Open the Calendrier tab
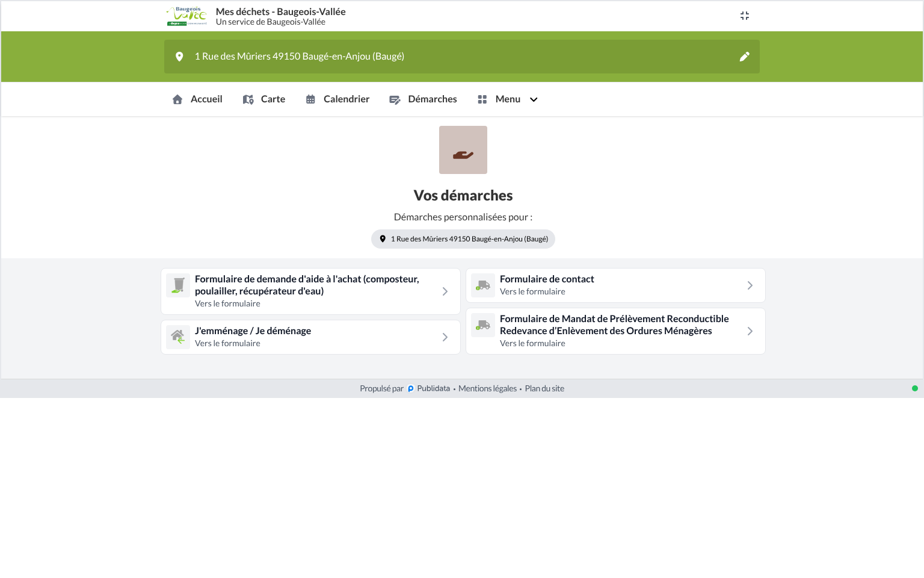The height and width of the screenshot is (578, 924). coord(337,99)
